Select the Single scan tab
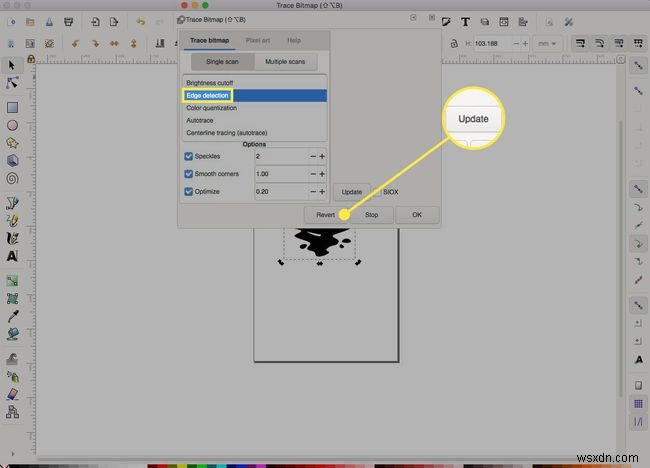 223,61
